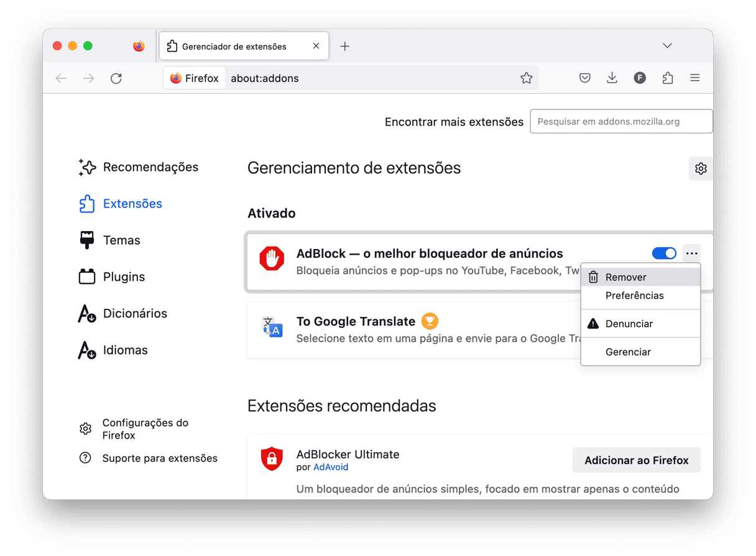Image resolution: width=756 pixels, height=556 pixels.
Task: Go to Temas in the sidebar
Action: (121, 240)
